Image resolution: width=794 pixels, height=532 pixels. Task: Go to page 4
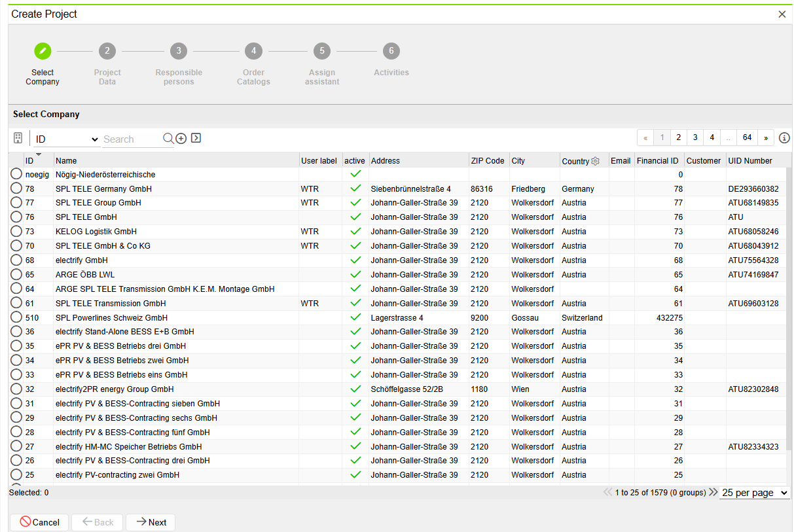pyautogui.click(x=712, y=137)
